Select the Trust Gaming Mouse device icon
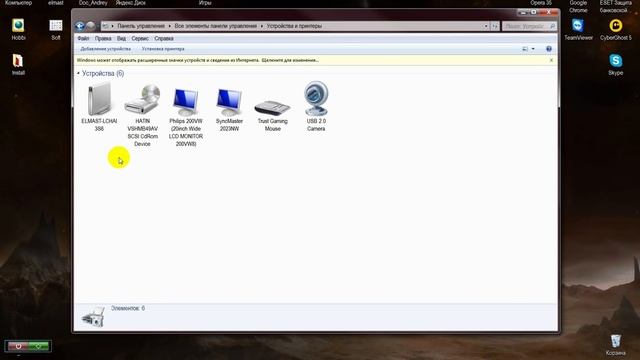Screen dimensions: 640x360 [x=272, y=107]
